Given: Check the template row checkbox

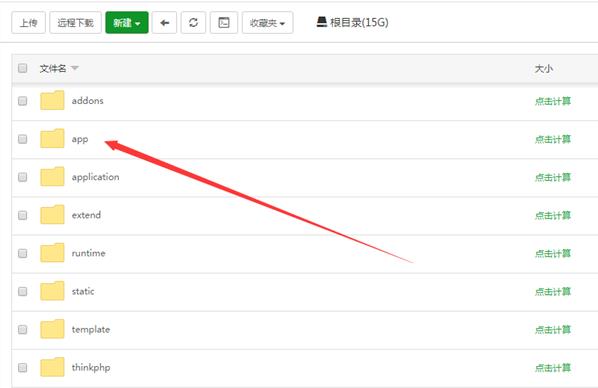Looking at the screenshot, I should [x=23, y=330].
